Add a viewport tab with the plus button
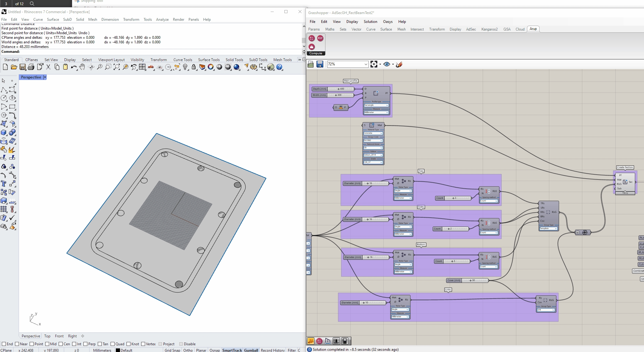Image resolution: width=644 pixels, height=352 pixels. tap(82, 336)
